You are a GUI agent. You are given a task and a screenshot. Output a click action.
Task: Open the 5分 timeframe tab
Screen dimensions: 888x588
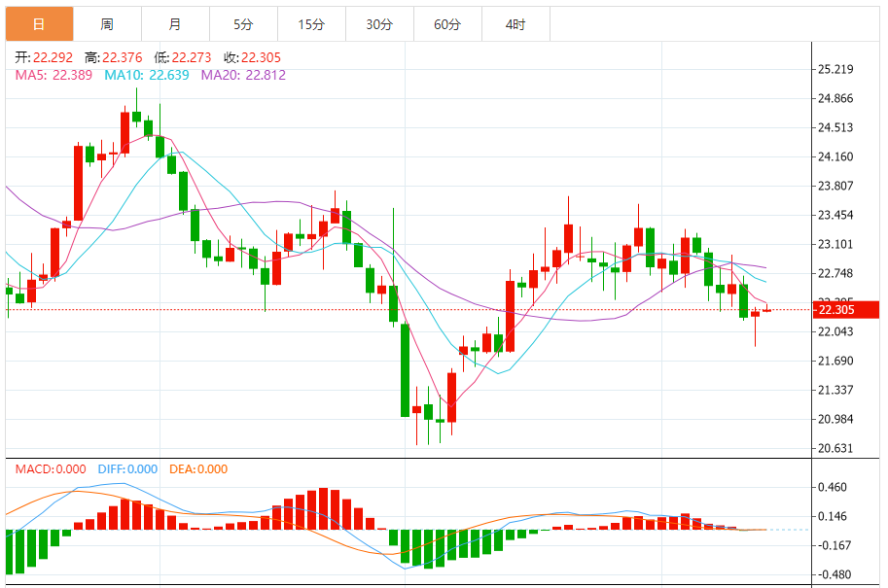coord(243,24)
